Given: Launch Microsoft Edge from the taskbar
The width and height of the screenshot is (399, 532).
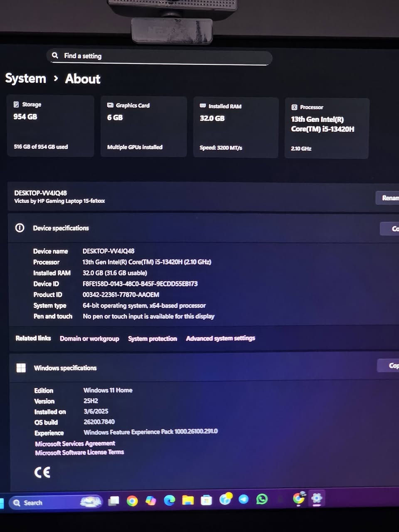Looking at the screenshot, I should [169, 500].
